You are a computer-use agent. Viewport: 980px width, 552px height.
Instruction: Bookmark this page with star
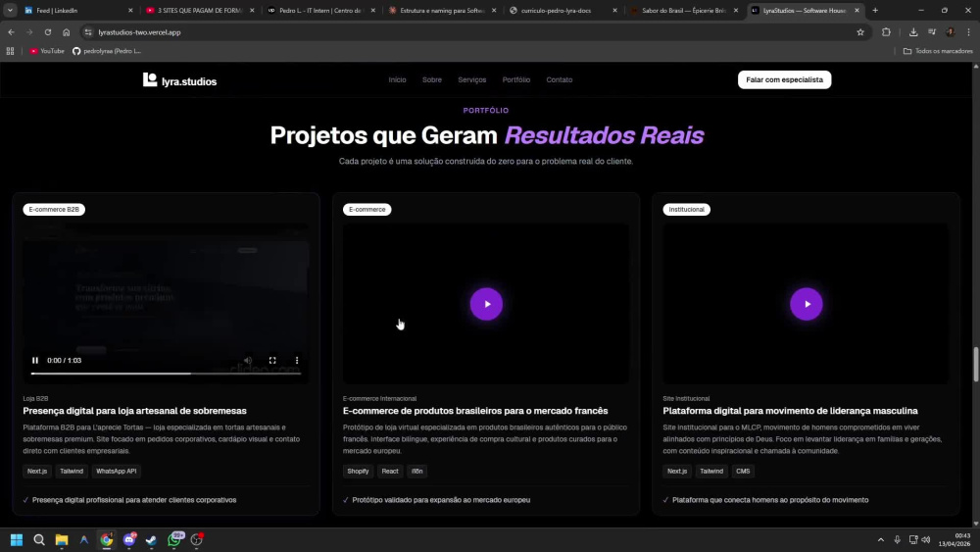click(860, 32)
